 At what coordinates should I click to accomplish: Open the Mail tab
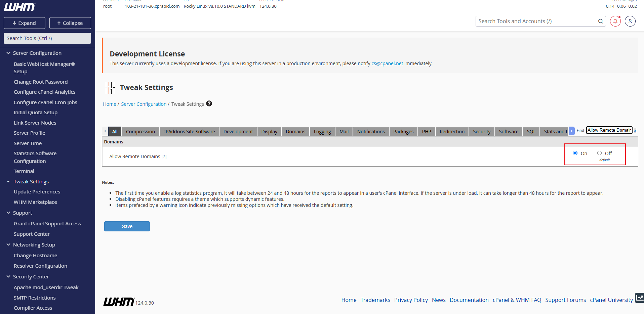(344, 132)
